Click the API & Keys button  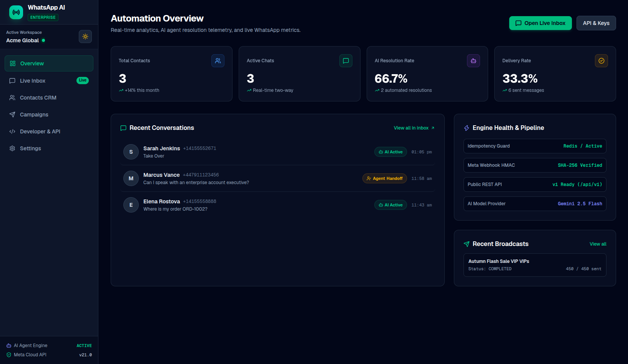[x=596, y=23]
